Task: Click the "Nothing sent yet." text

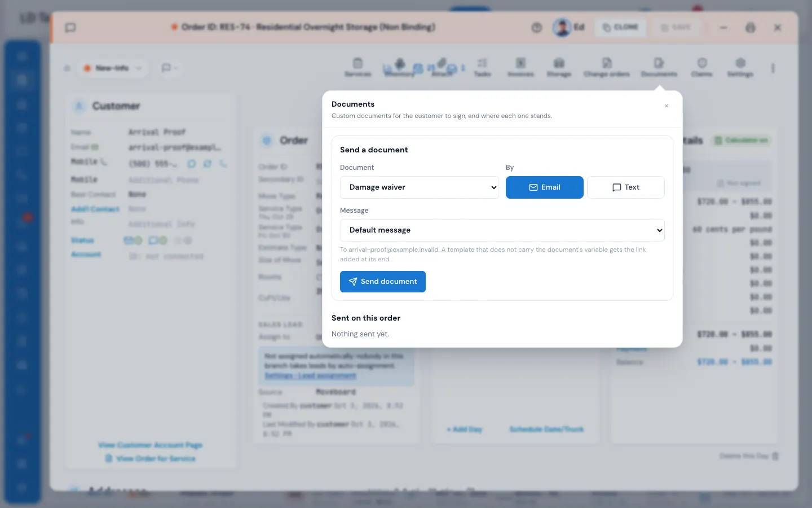Action: click(360, 334)
